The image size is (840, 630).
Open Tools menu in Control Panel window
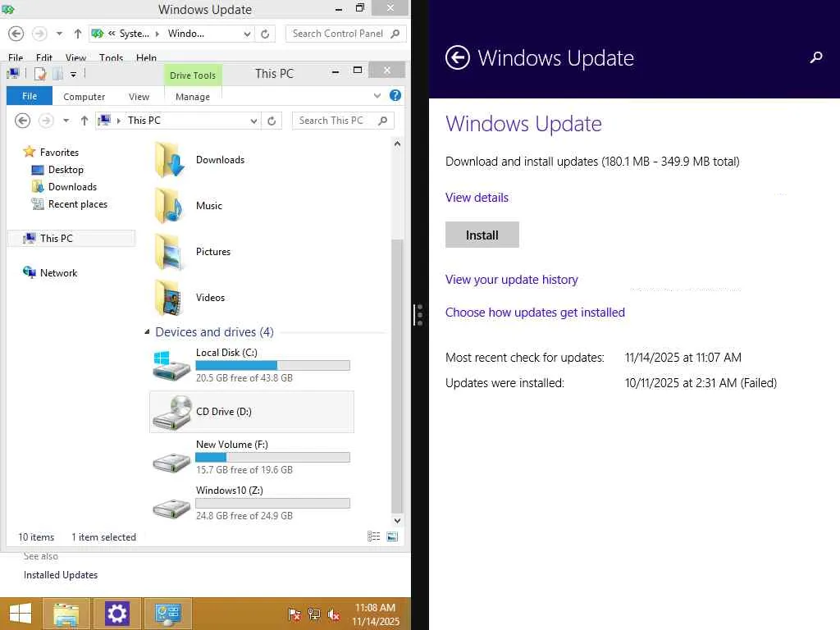point(111,58)
